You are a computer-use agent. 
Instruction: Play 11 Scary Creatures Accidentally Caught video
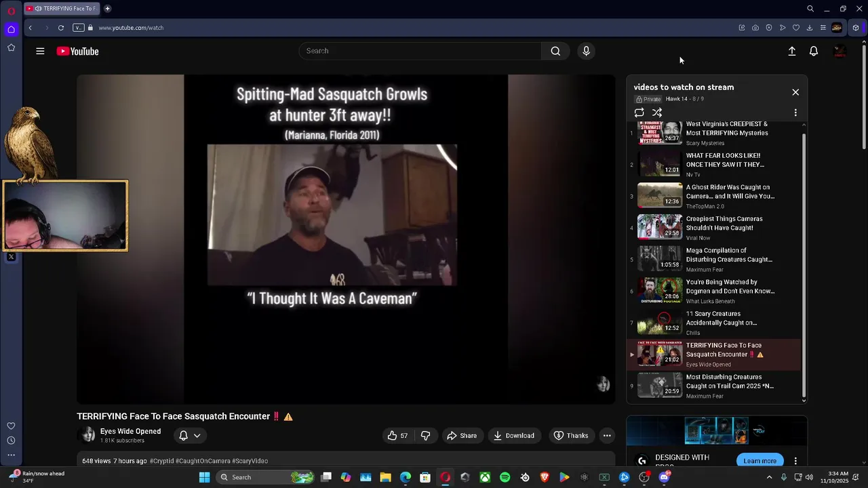[713, 323]
